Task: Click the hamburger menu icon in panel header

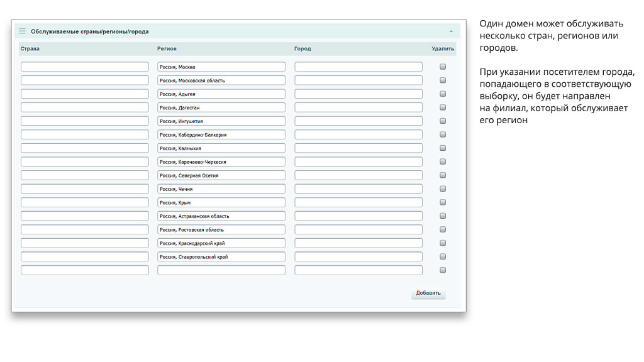Action: click(x=22, y=31)
